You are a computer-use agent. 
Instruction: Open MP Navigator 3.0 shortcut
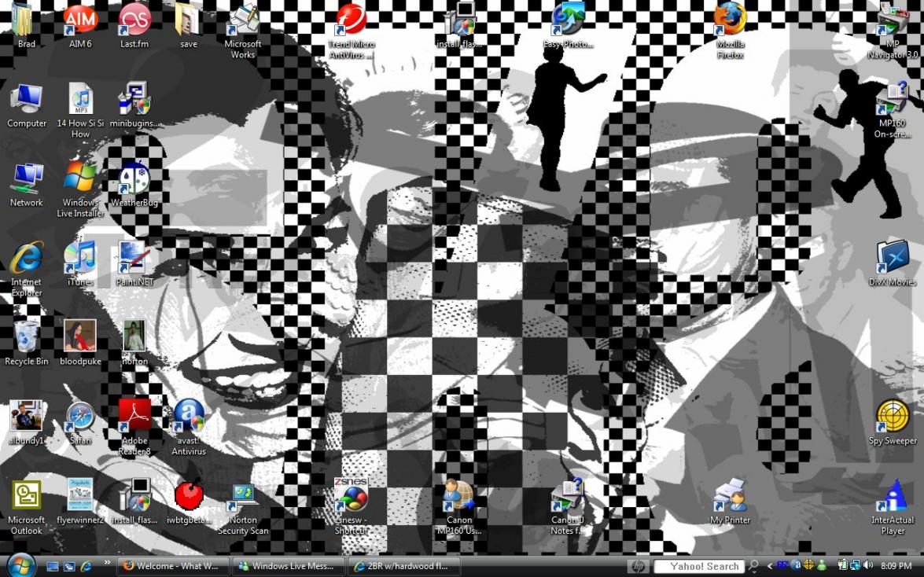[x=893, y=31]
